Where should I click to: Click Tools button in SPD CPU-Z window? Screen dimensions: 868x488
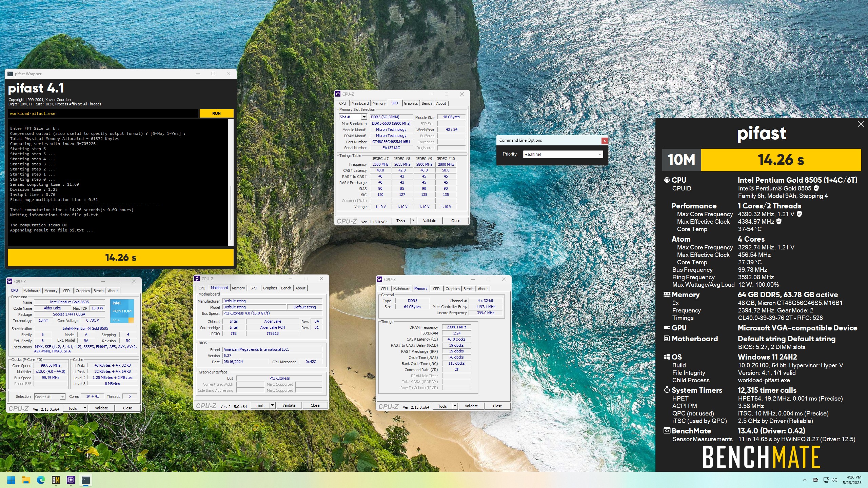pos(401,221)
